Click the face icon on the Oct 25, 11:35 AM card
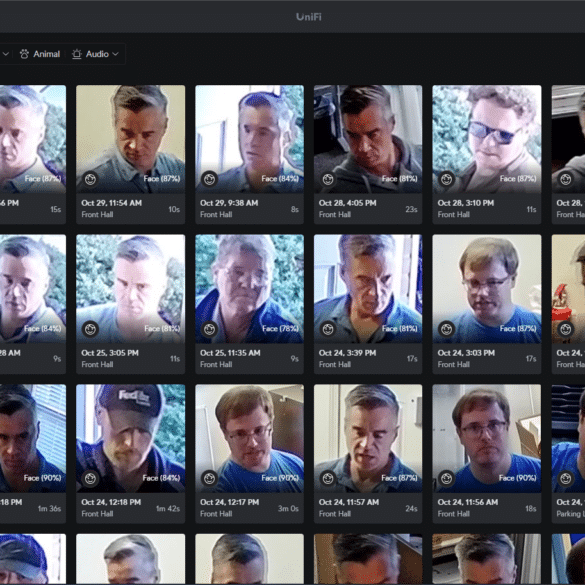This screenshot has height=585, width=585. pyautogui.click(x=209, y=329)
